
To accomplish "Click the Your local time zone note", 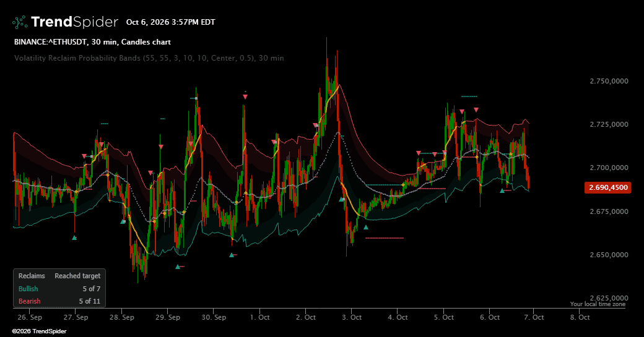I will 598,304.
